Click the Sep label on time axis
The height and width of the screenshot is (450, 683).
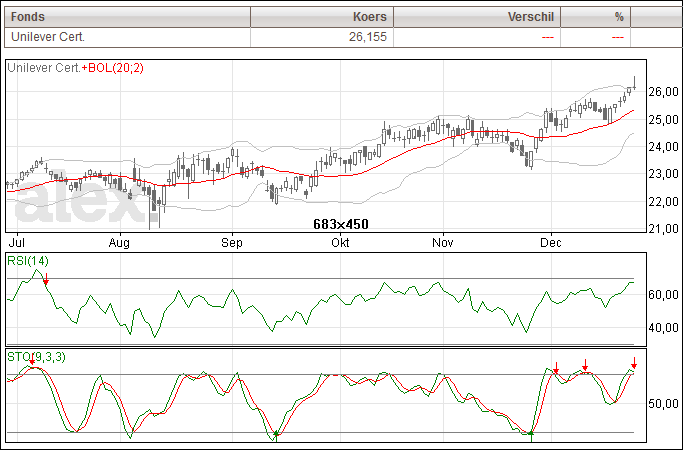(x=232, y=243)
